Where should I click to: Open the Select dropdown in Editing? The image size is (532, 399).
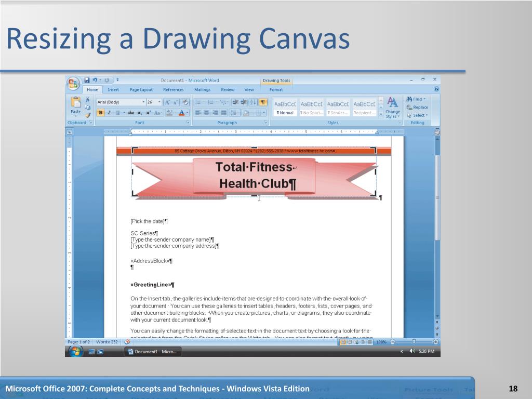pos(417,115)
